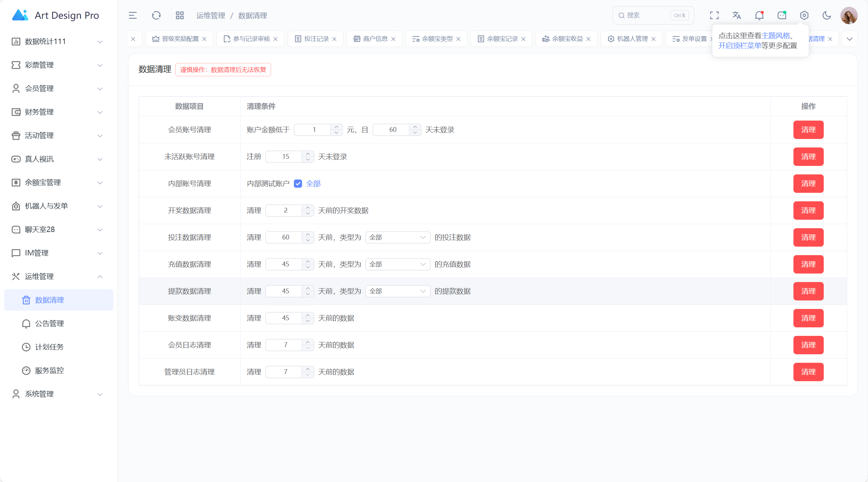The image size is (868, 482).
Task: Open the 充值数据 type dropdown
Action: point(397,264)
